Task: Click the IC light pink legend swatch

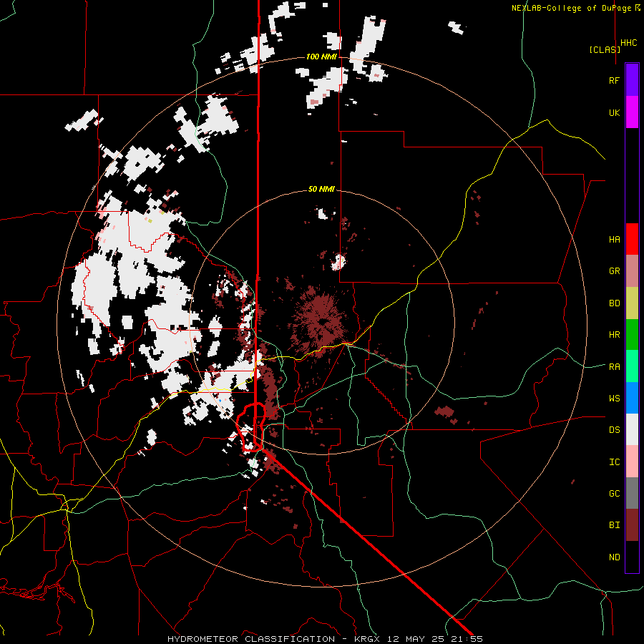Action: [x=632, y=462]
